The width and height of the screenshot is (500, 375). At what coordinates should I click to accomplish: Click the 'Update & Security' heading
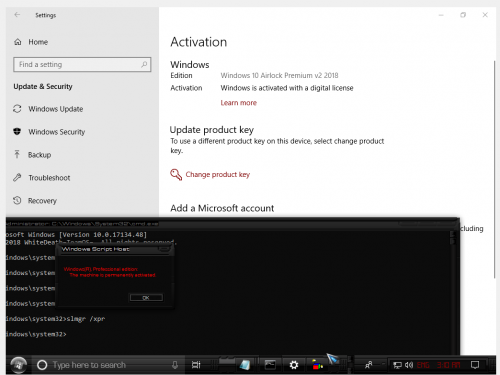coord(43,87)
